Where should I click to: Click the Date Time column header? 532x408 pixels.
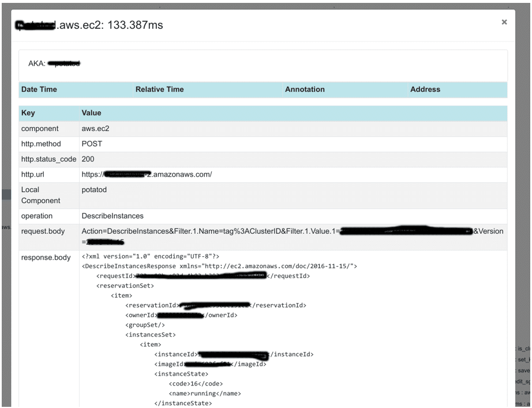click(x=39, y=89)
